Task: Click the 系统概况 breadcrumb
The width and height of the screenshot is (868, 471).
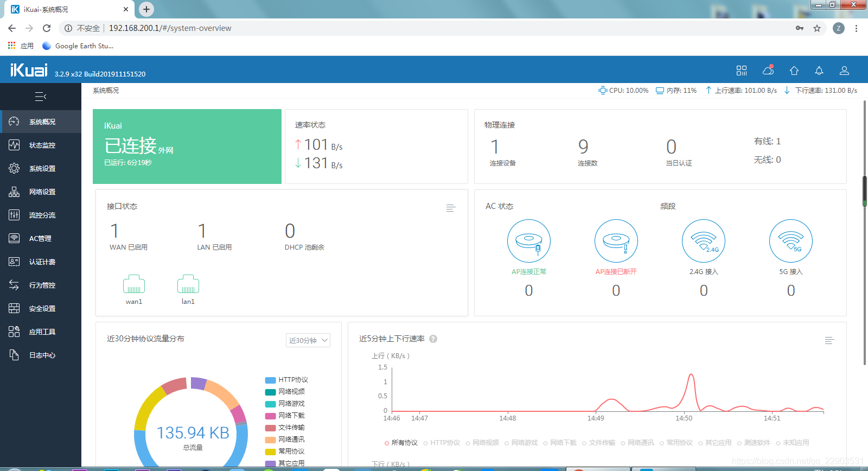Action: coord(106,91)
